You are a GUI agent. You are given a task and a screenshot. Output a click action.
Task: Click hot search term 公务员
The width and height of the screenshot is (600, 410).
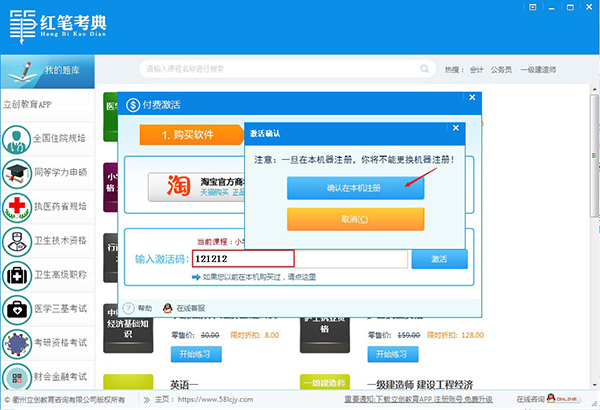pos(501,70)
